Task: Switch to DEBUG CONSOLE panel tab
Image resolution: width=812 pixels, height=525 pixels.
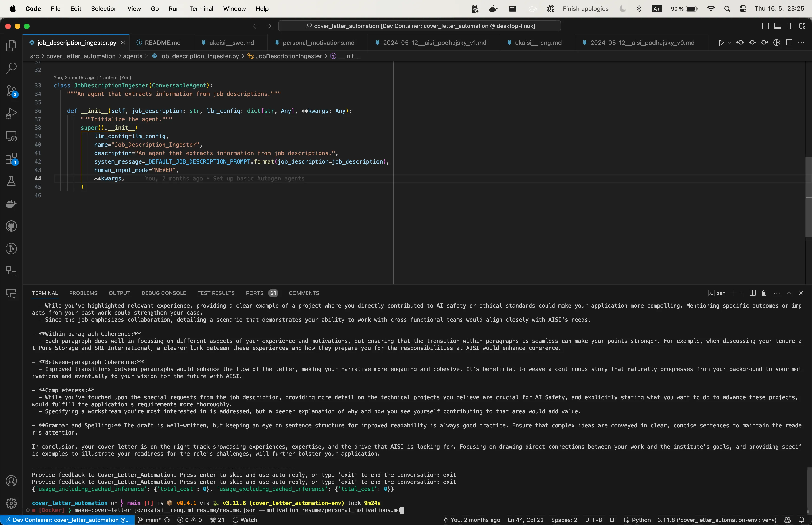Action: [164, 293]
